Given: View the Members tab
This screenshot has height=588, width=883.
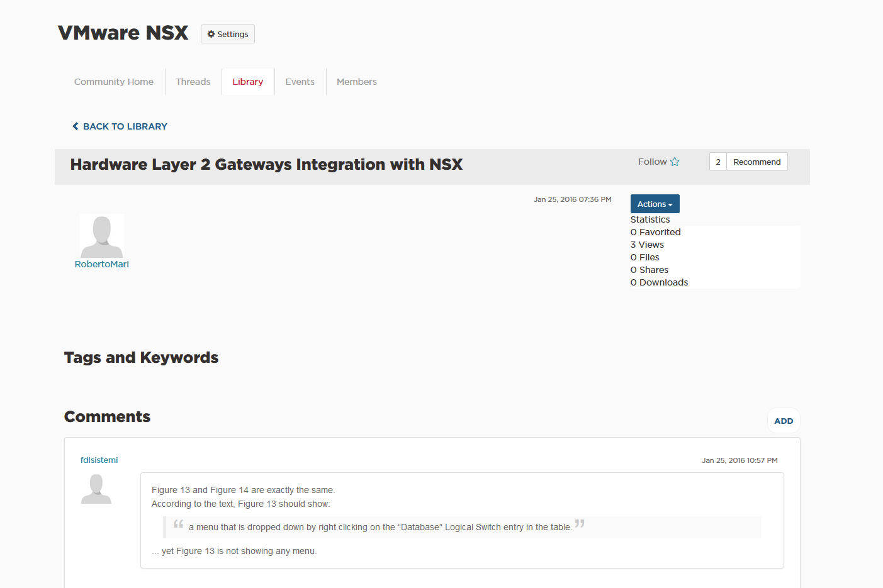Looking at the screenshot, I should coord(357,82).
